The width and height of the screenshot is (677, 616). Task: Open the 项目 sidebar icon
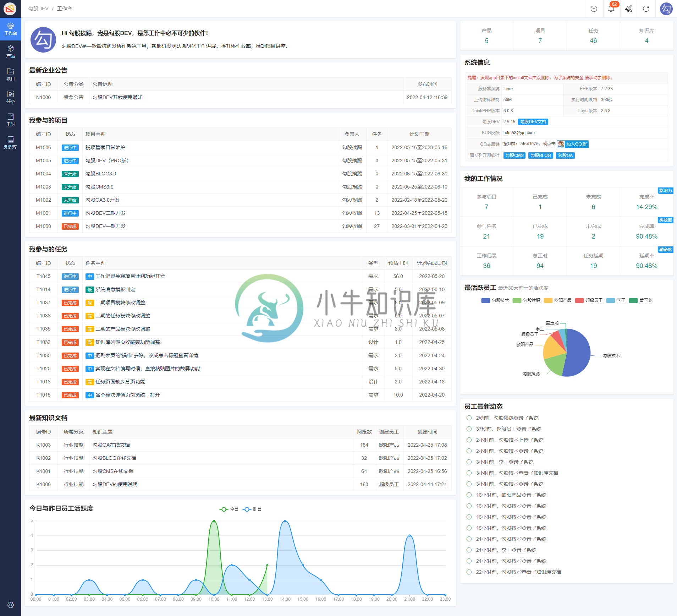click(x=11, y=75)
